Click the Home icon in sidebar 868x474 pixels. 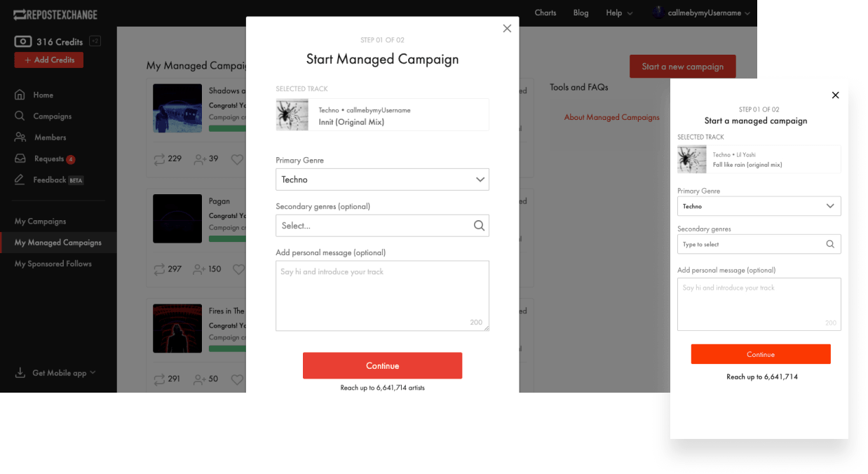[20, 95]
